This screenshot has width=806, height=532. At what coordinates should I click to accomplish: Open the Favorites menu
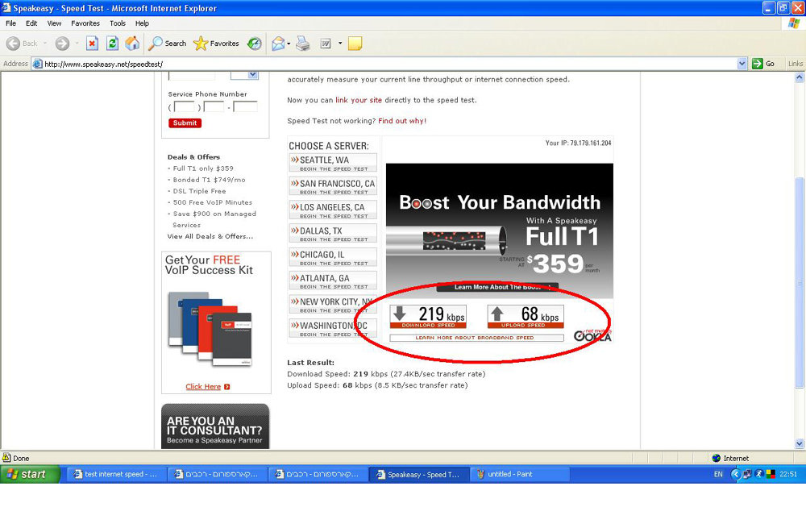tap(85, 23)
